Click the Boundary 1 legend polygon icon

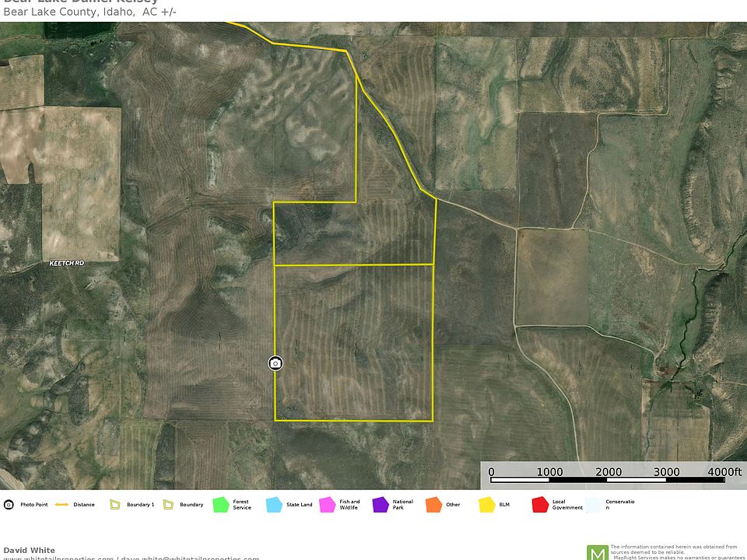point(115,504)
